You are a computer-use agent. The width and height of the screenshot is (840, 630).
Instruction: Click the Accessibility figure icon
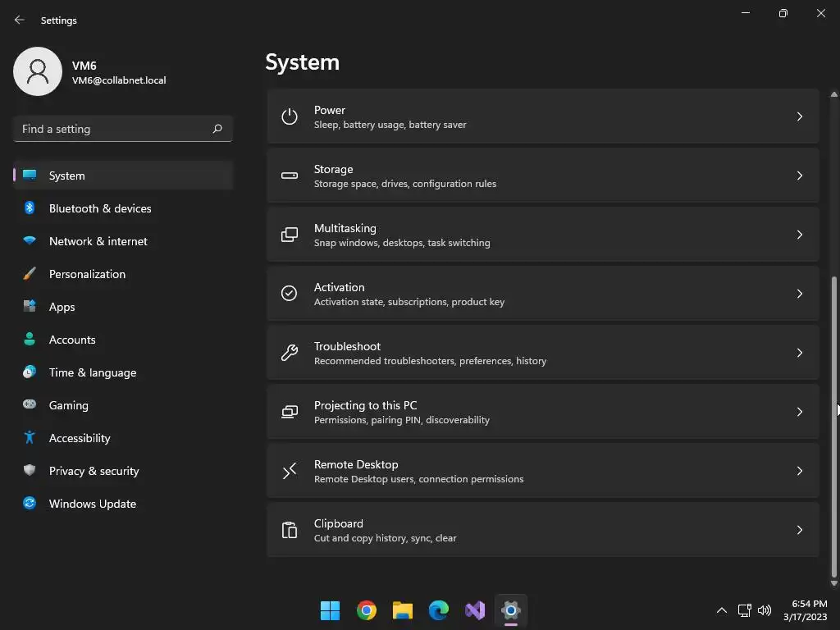30,437
